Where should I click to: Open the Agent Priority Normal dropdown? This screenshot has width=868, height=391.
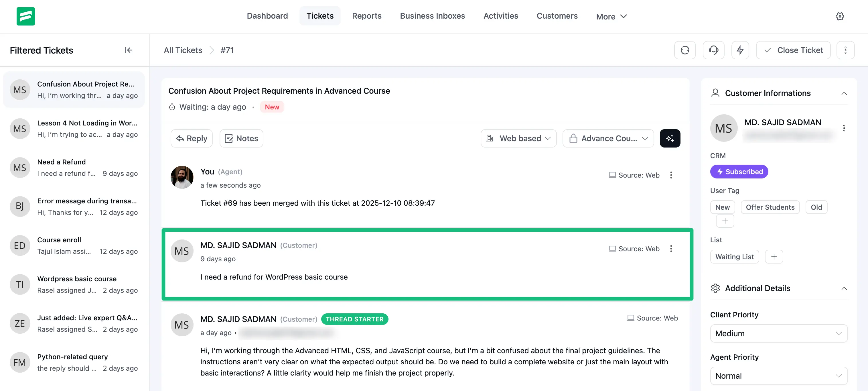tap(778, 376)
